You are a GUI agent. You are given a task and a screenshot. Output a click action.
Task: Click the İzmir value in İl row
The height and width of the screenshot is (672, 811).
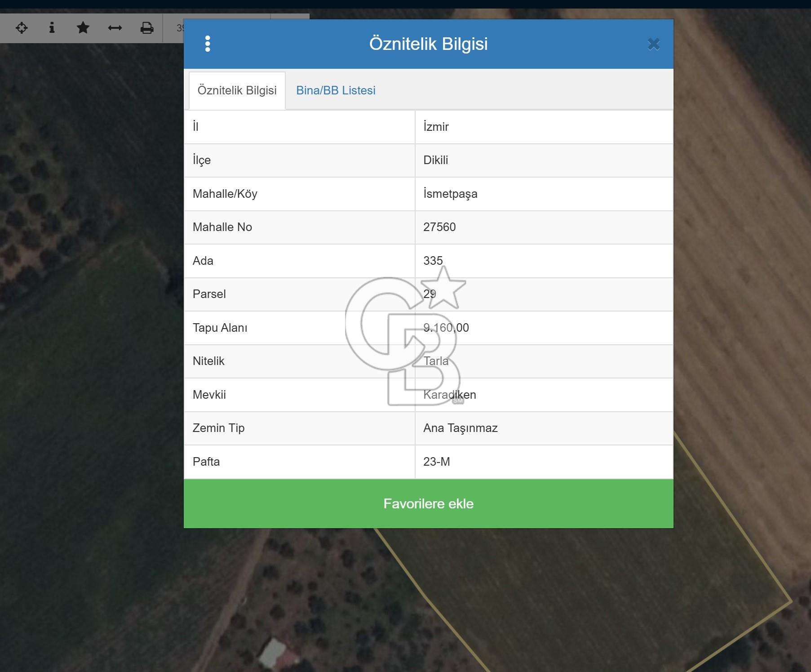click(436, 127)
